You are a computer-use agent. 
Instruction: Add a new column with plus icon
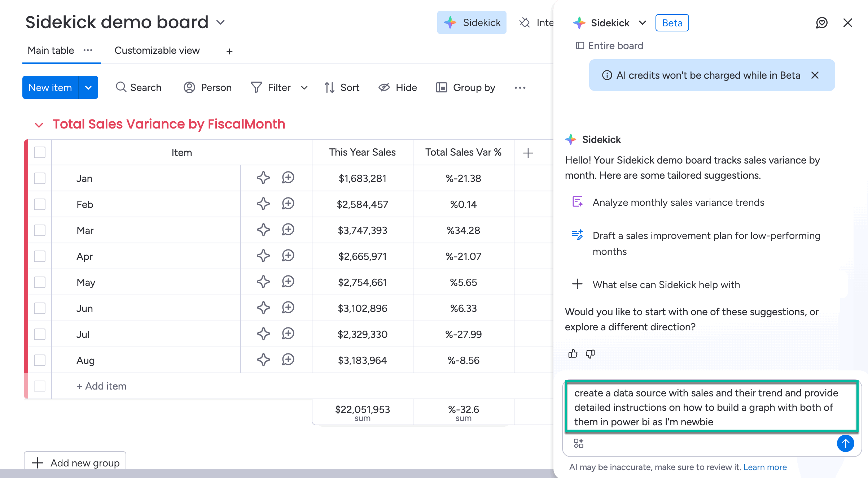point(528,153)
